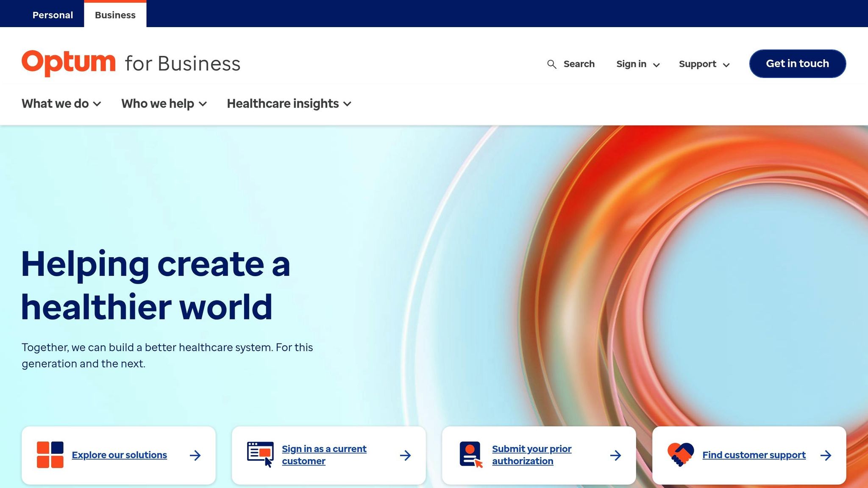Expand the Support dropdown

704,64
